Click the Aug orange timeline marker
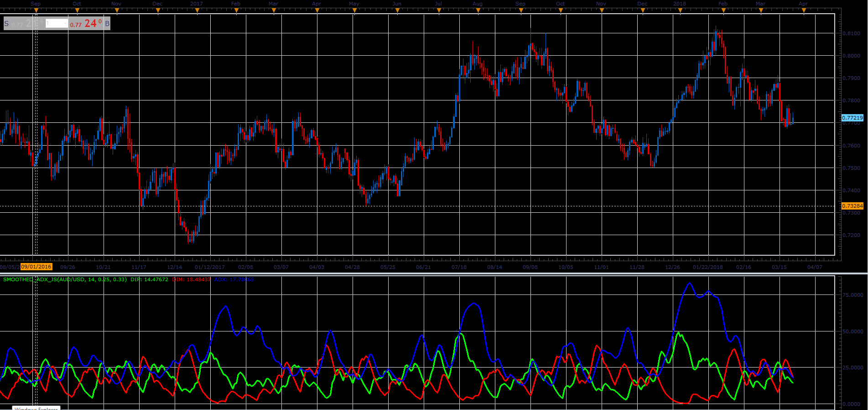The image size is (868, 410). point(478,11)
